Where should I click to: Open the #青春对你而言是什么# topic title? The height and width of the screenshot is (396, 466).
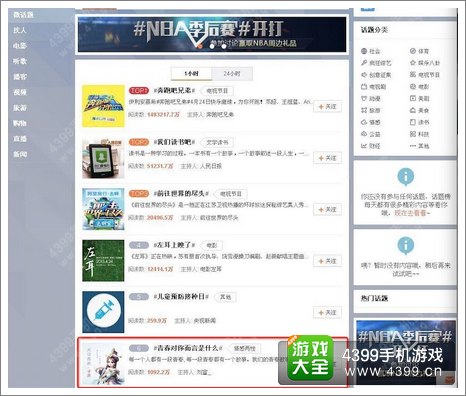point(188,348)
